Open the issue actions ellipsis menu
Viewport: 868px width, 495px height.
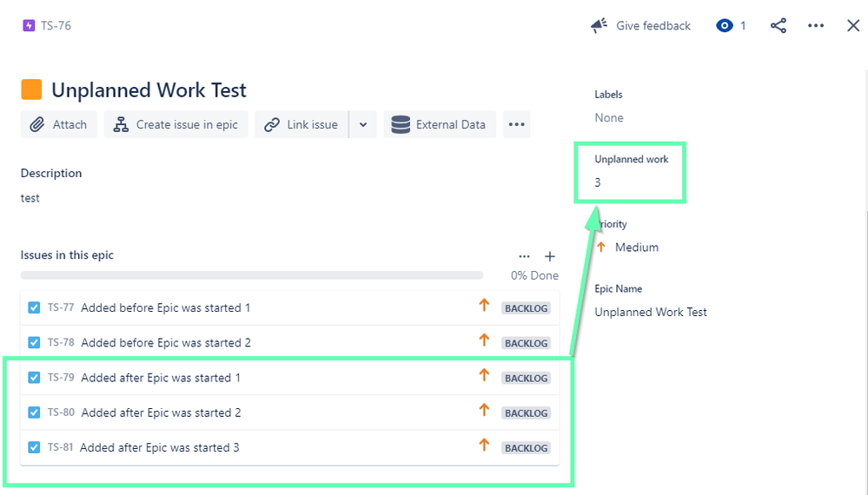tap(815, 25)
